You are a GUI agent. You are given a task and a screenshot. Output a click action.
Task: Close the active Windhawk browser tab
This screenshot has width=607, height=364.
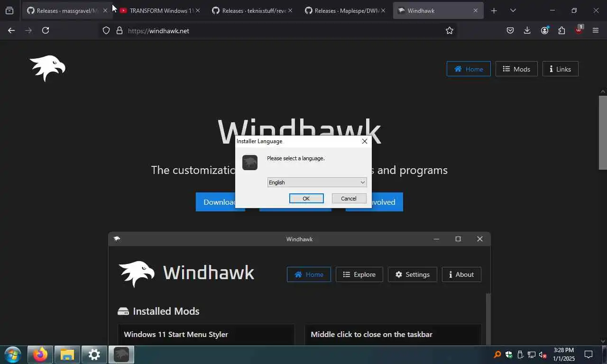click(x=475, y=10)
